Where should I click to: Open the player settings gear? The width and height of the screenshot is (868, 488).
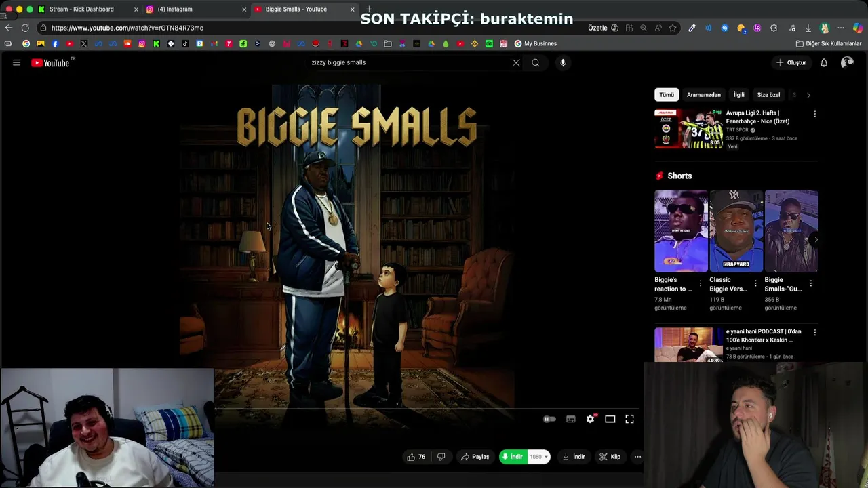(590, 419)
